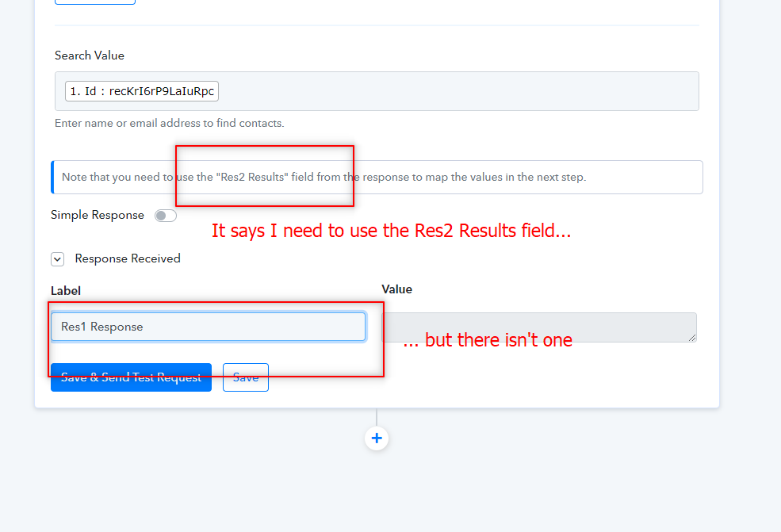
Task: Click the Label column heading
Action: click(66, 291)
